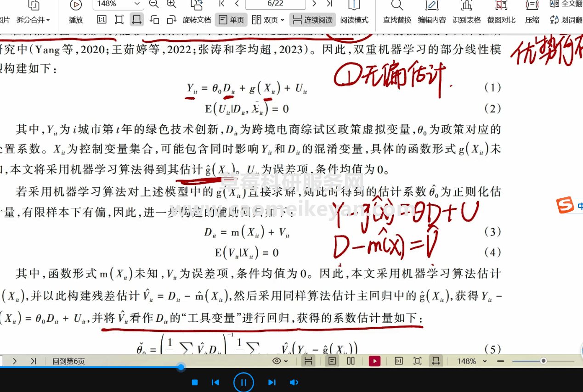Toggle continuous scroll icon in status bar
The width and height of the screenshot is (583, 392).
(308, 361)
